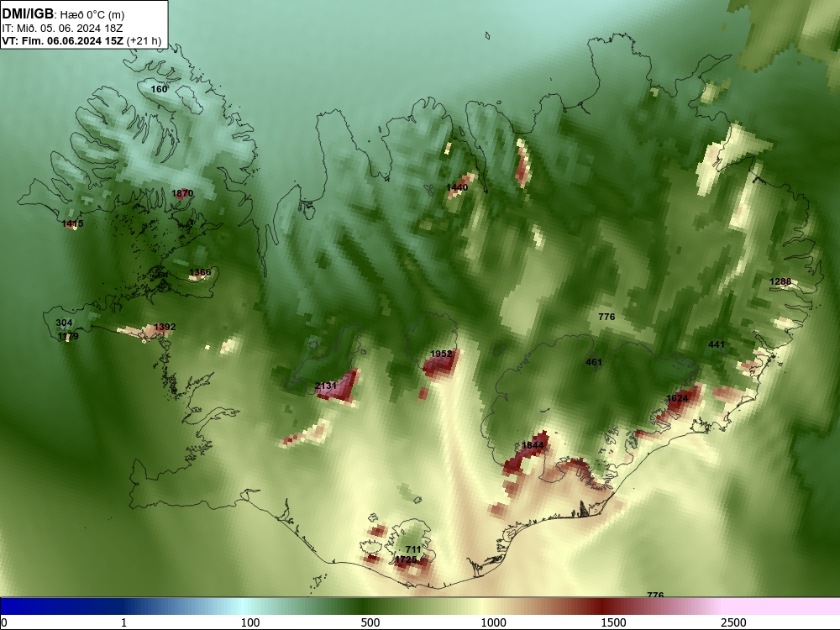The image size is (840, 630).
Task: Click the legend scale label 2500
Action: (733, 622)
